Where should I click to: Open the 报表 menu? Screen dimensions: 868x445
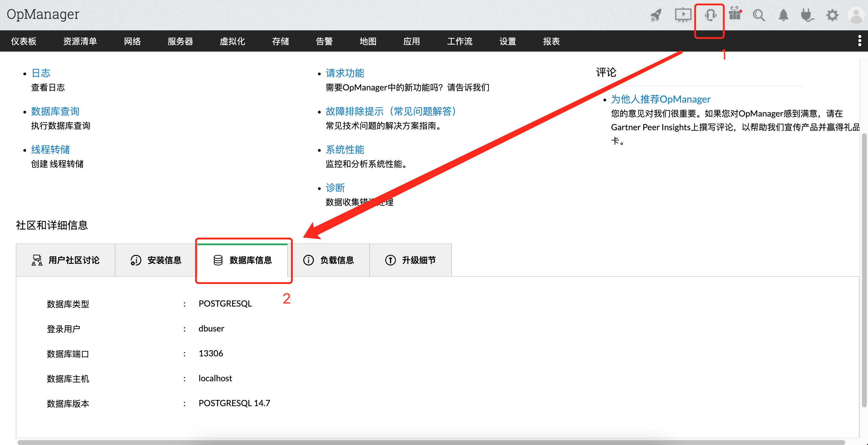(552, 41)
